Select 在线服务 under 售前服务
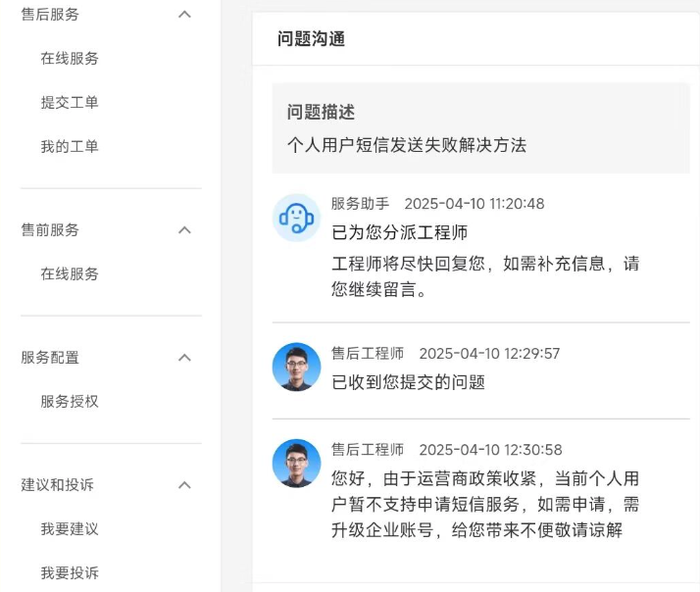The height and width of the screenshot is (592, 700). [x=70, y=274]
